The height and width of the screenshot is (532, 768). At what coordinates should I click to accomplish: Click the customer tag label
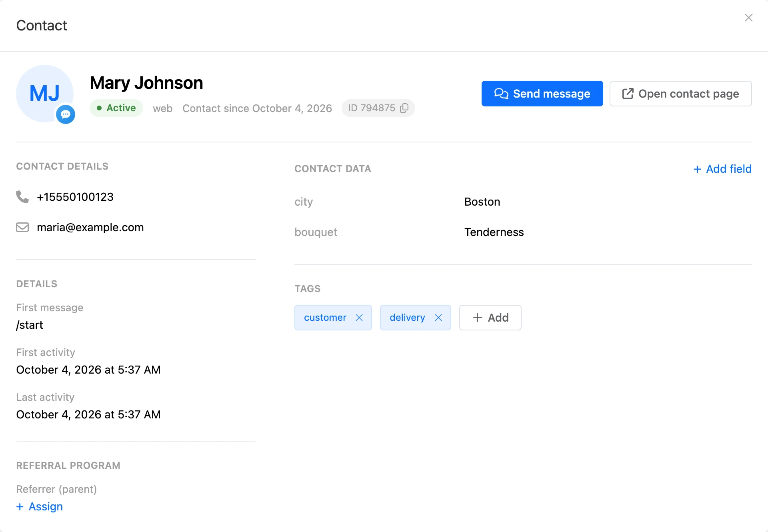pyautogui.click(x=325, y=318)
